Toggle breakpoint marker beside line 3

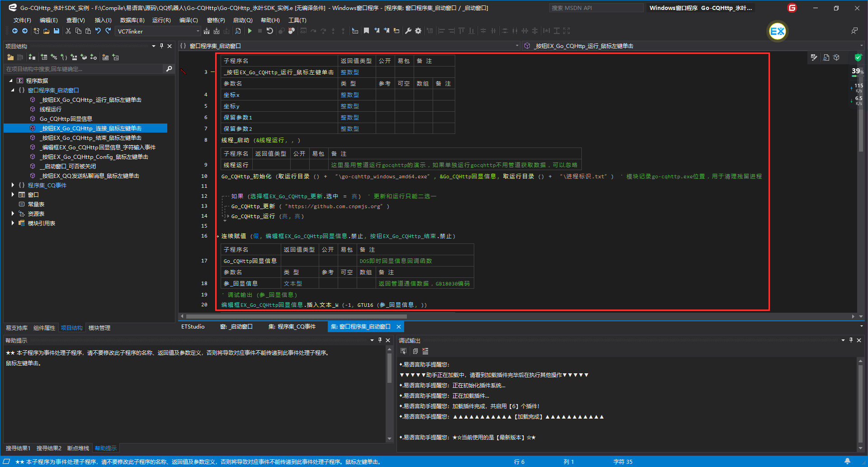[183, 72]
